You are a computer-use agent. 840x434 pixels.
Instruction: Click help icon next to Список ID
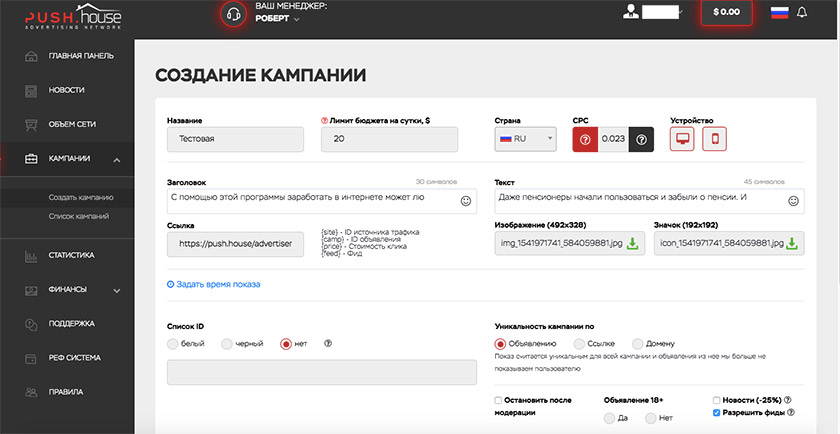[x=328, y=343]
